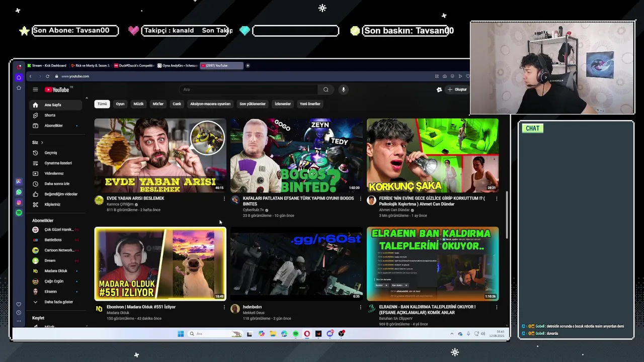Switch to the lichess Oyna AndyKirs tab

(x=177, y=65)
